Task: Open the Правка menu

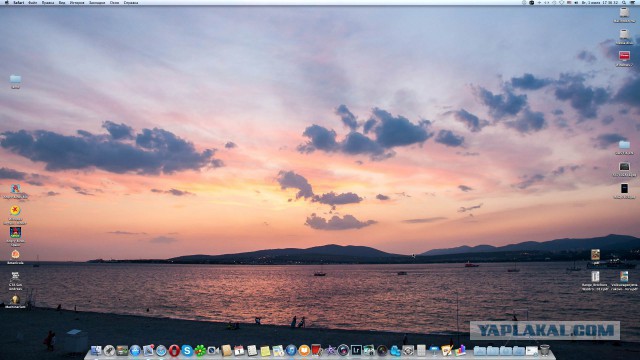Action: 48,2
